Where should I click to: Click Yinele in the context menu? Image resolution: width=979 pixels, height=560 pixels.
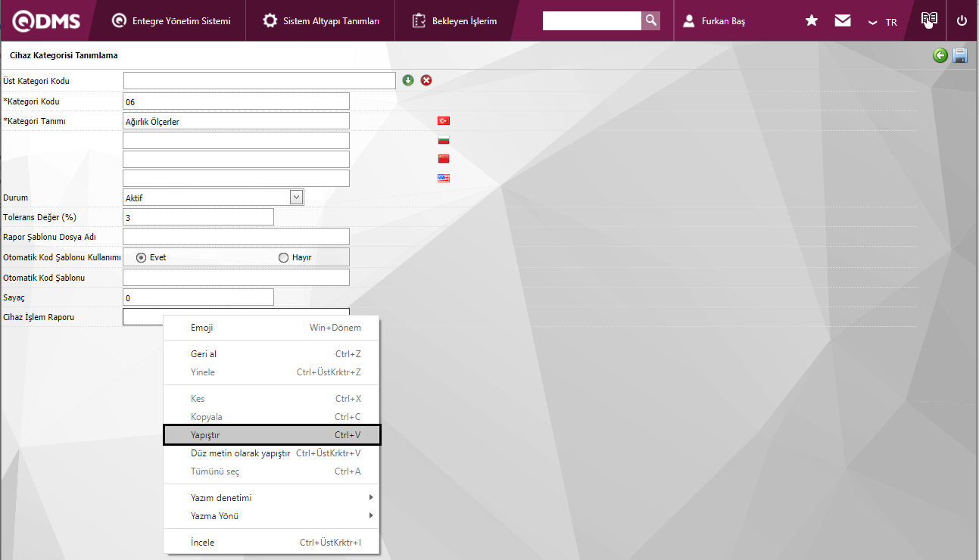[x=272, y=372]
